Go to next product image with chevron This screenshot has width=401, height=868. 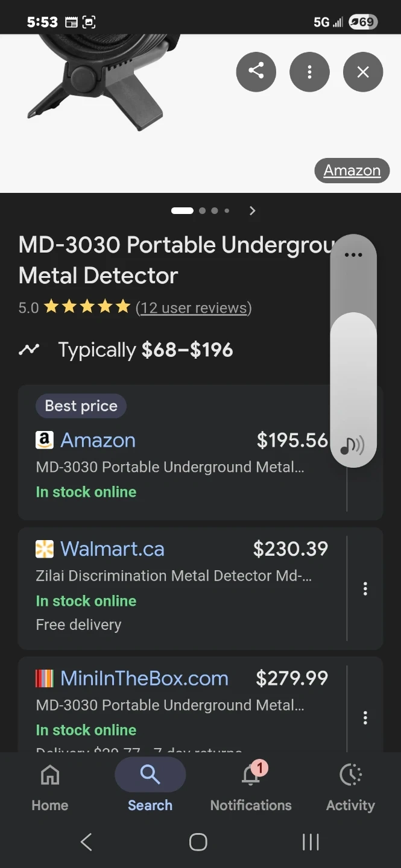[253, 210]
